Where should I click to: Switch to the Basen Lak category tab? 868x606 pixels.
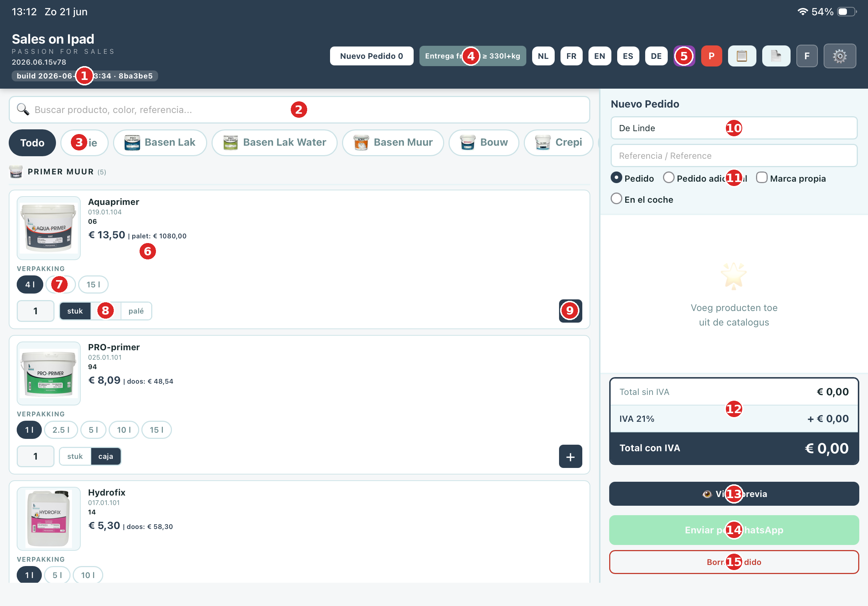click(x=160, y=142)
